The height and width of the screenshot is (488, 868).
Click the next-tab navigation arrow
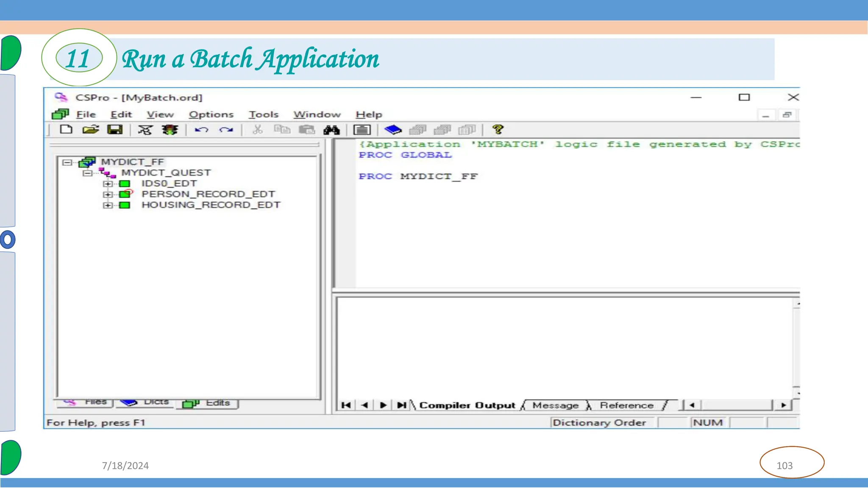[x=383, y=405]
